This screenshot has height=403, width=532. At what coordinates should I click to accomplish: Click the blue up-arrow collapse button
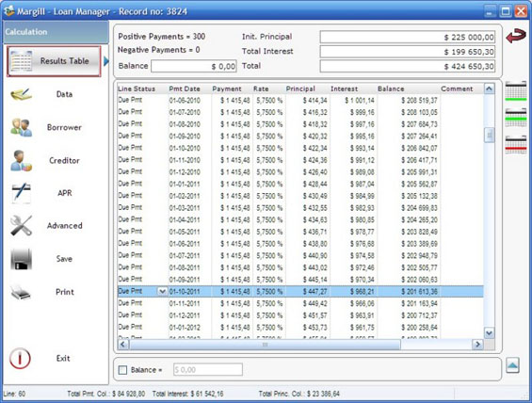[512, 365]
